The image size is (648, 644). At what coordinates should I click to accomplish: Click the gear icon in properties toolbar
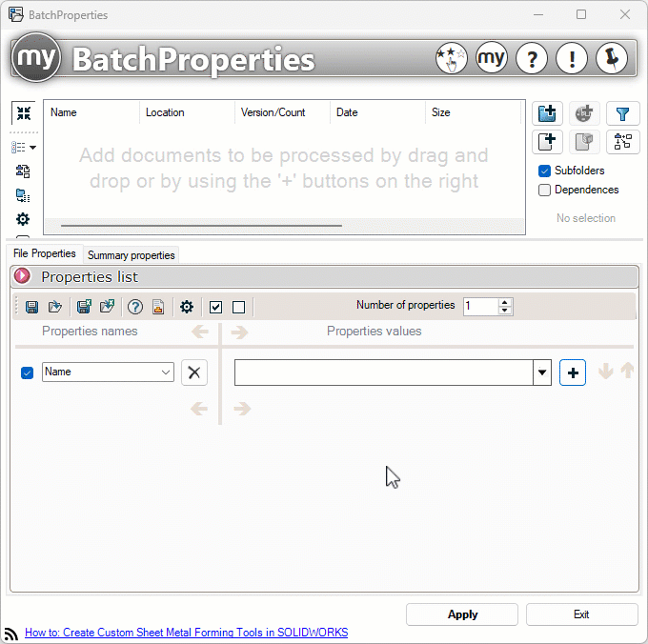pos(187,307)
